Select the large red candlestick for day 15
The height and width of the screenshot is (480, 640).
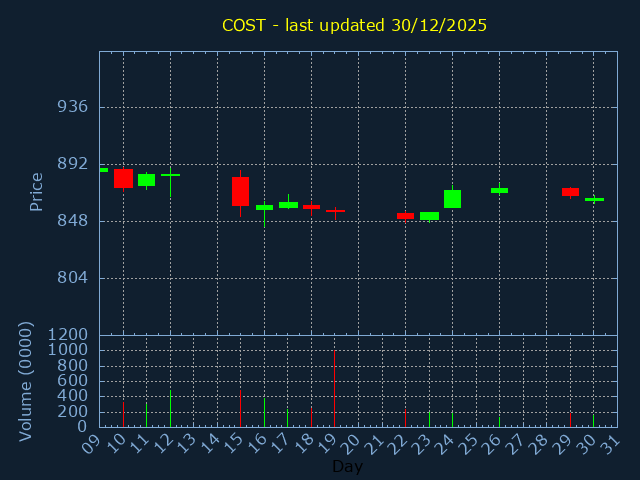(240, 191)
